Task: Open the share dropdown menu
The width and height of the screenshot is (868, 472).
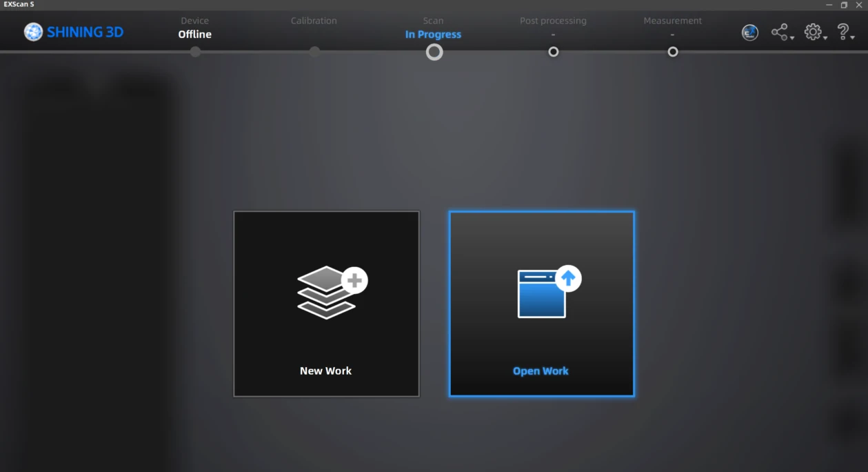Action: coord(782,32)
